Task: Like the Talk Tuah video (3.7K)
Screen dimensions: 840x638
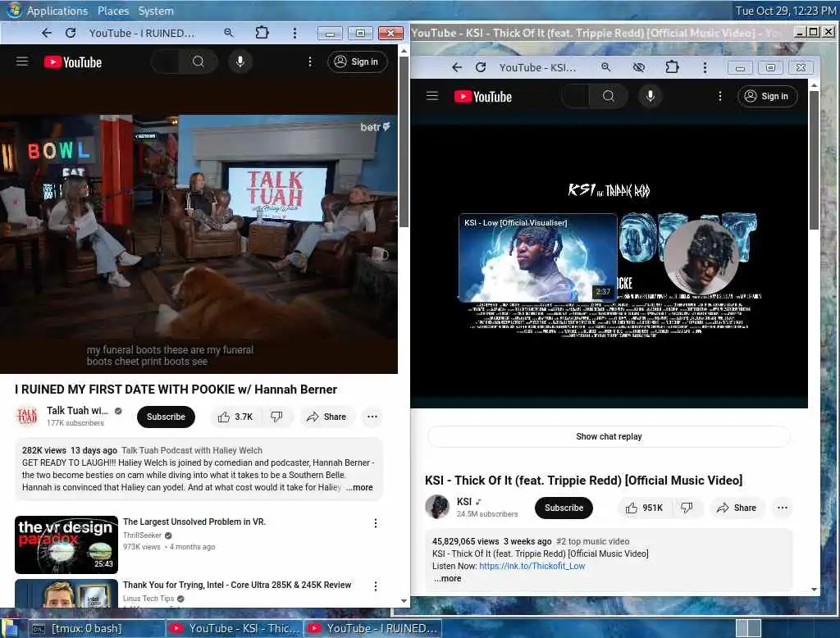Action: 235,417
